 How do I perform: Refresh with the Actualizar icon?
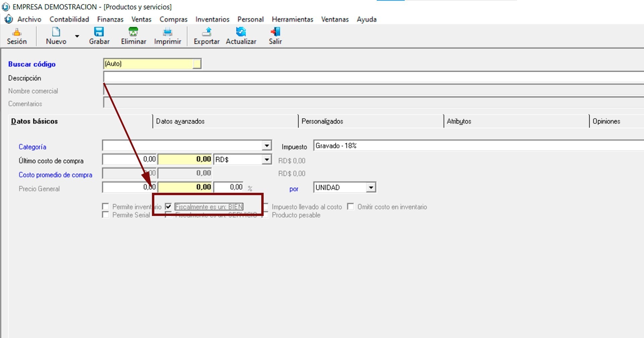241,33
